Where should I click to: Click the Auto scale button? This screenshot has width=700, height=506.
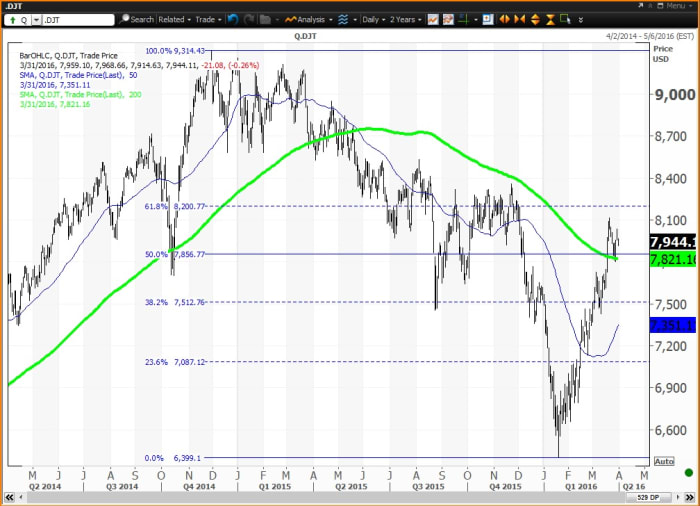point(664,461)
